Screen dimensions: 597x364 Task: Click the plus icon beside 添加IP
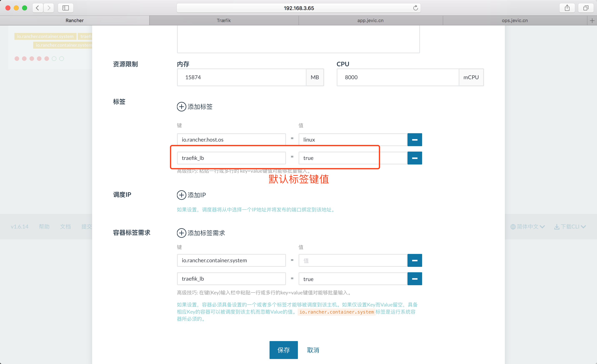pos(181,195)
